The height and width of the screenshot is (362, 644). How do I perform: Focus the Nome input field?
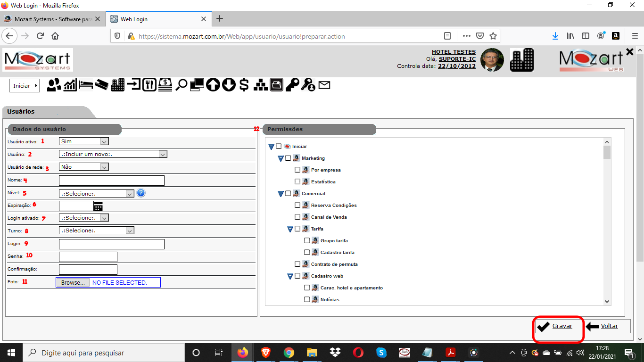pyautogui.click(x=112, y=181)
